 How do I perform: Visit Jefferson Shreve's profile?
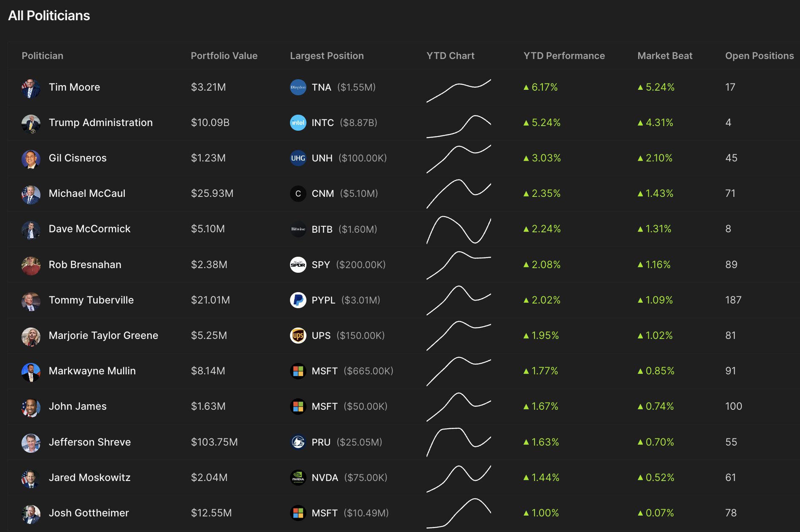(90, 442)
